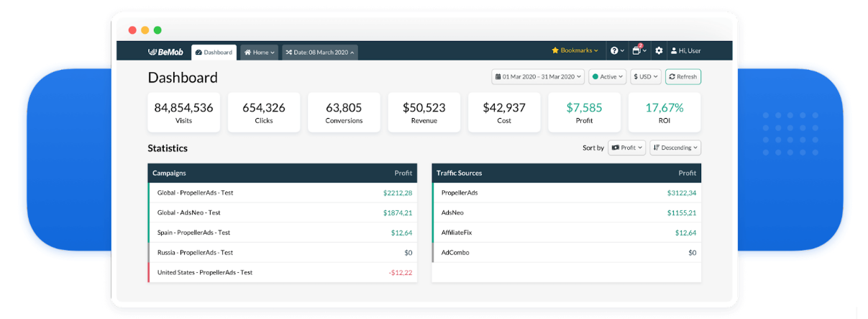Expand the Active status filter
Viewport: 868px width, 319px height.
point(607,76)
